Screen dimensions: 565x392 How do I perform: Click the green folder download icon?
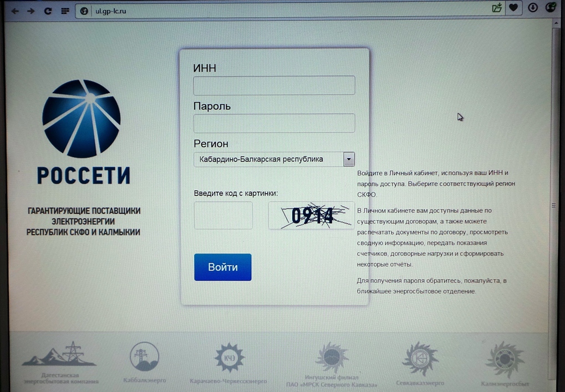(497, 8)
